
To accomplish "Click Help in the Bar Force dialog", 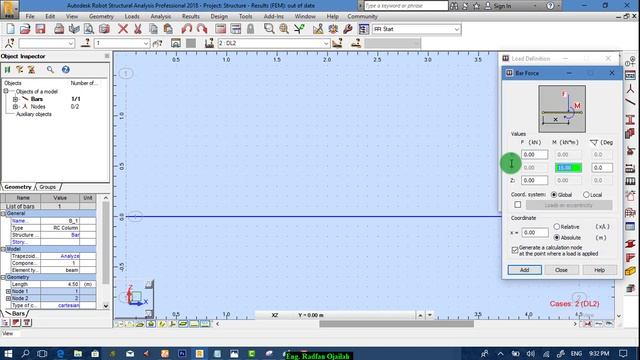I will (599, 270).
